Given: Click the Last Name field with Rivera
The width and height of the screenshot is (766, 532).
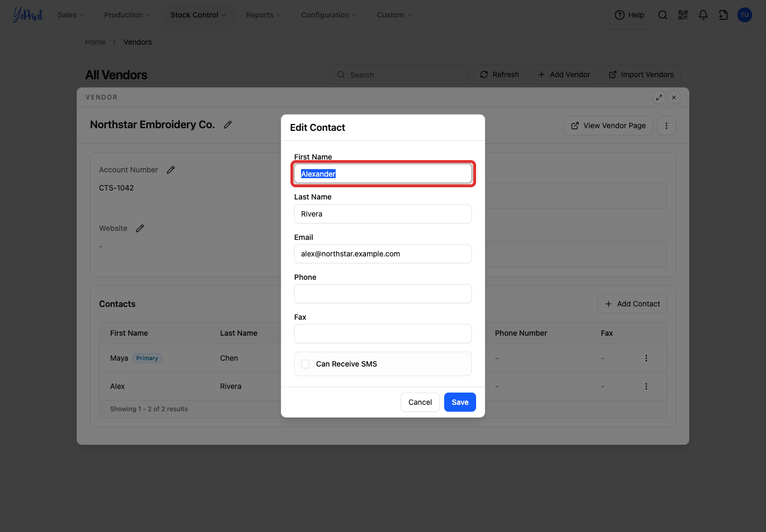Looking at the screenshot, I should [383, 214].
